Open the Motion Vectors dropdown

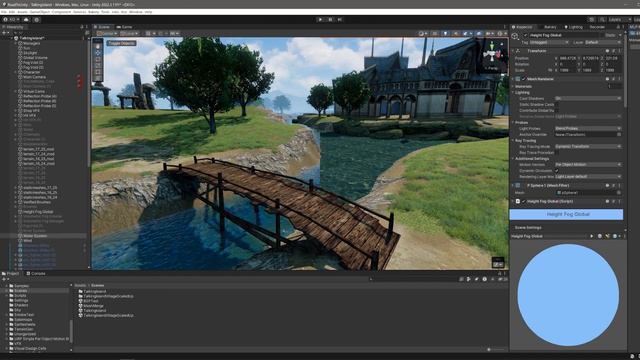[588, 164]
